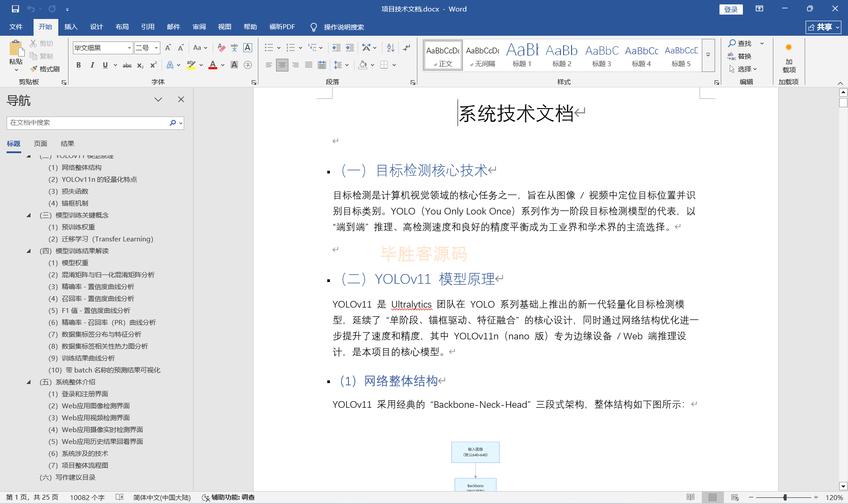Toggle Italic formatting
This screenshot has height=504, width=848.
(x=92, y=65)
